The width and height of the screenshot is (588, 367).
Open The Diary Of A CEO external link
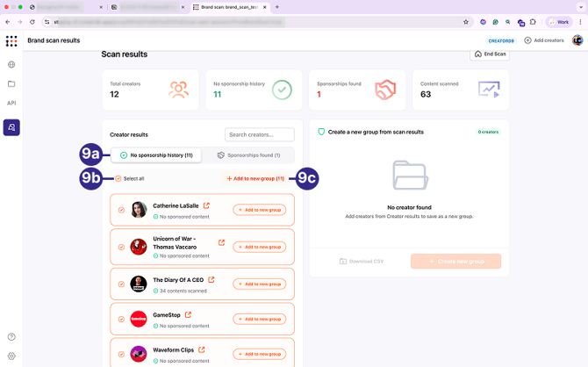coord(212,279)
